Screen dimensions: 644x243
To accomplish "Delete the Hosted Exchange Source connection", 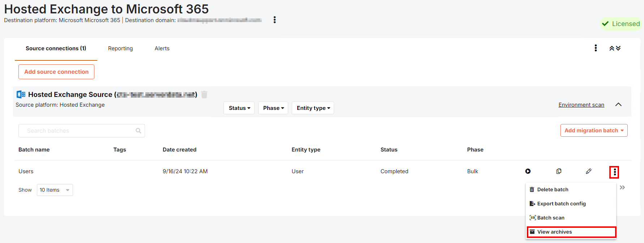I will click(x=204, y=95).
